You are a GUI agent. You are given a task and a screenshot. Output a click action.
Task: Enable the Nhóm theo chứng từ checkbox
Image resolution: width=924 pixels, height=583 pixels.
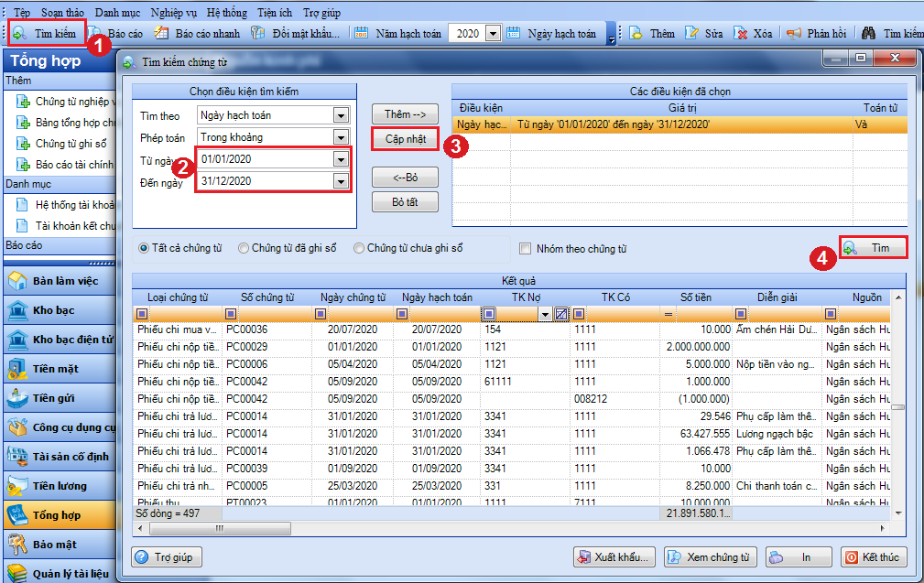click(525, 249)
